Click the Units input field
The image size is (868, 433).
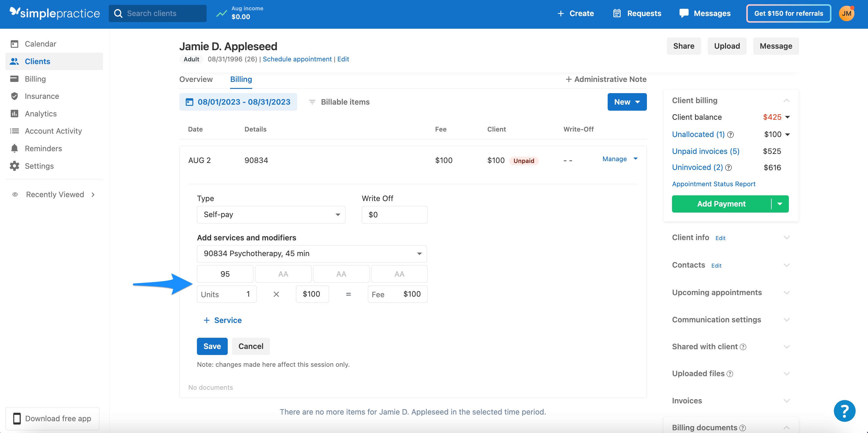[x=226, y=294]
